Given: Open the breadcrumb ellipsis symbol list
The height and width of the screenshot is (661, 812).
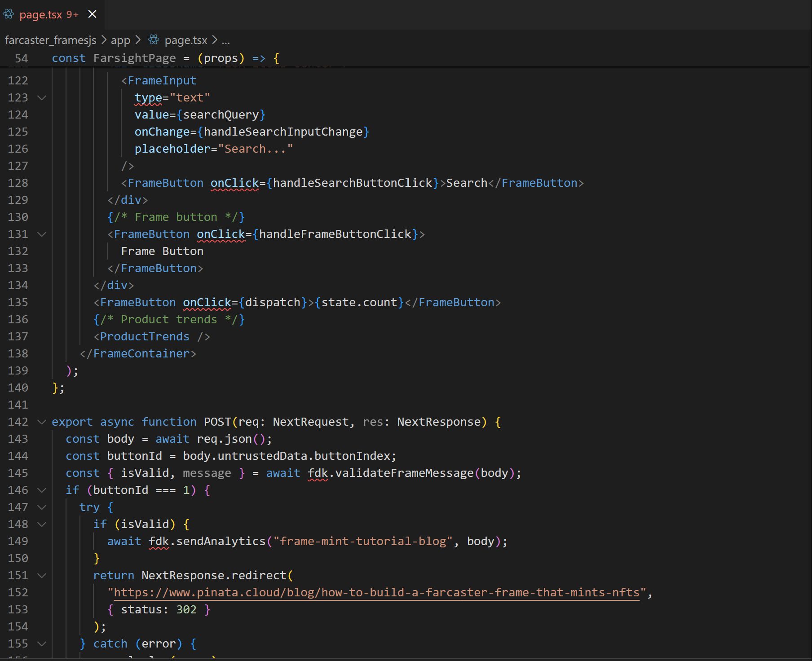Looking at the screenshot, I should click(225, 40).
